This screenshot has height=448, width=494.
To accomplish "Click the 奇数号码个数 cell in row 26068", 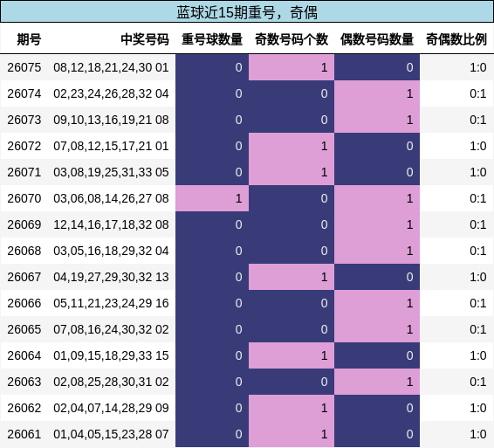I will click(x=292, y=251).
